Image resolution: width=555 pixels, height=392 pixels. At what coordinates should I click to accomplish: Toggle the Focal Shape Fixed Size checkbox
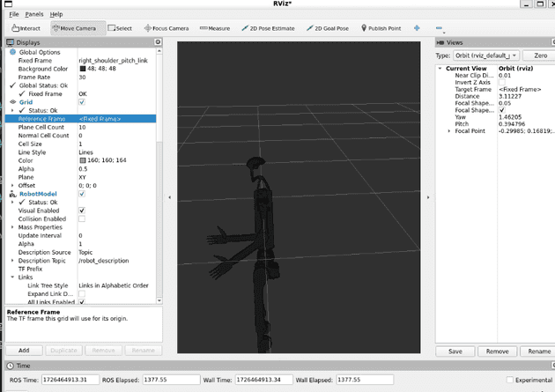click(x=502, y=110)
